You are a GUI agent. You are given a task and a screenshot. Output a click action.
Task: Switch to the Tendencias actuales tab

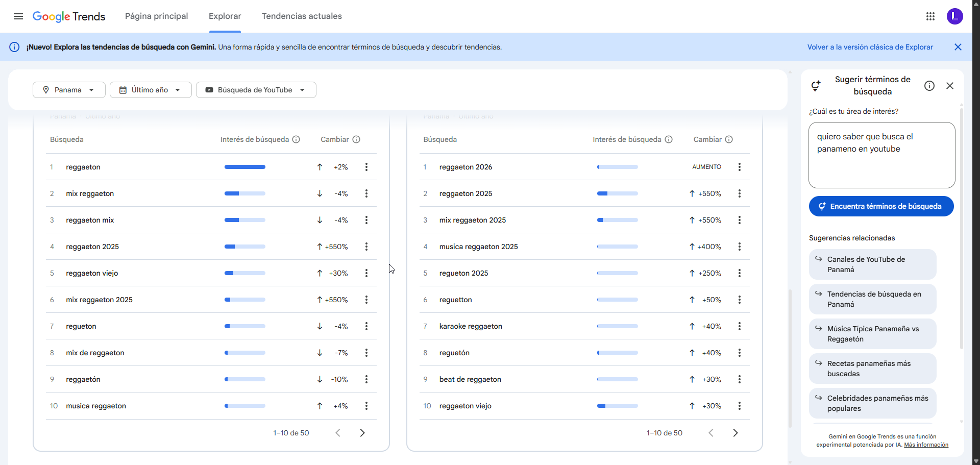point(302,16)
